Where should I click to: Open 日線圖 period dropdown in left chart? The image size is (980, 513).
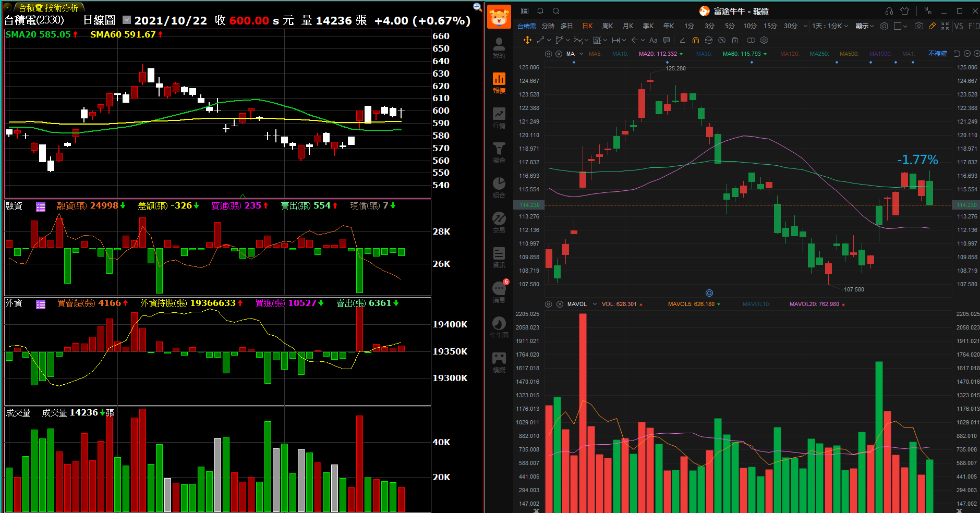(x=127, y=20)
